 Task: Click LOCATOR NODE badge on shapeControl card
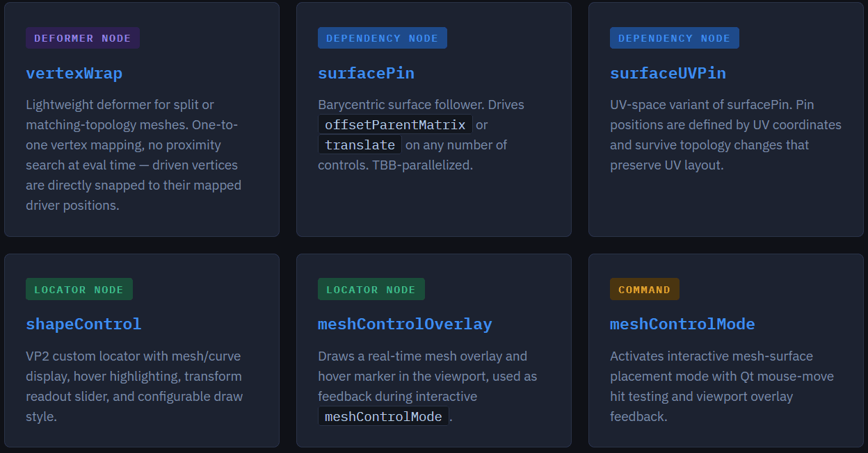coord(79,290)
